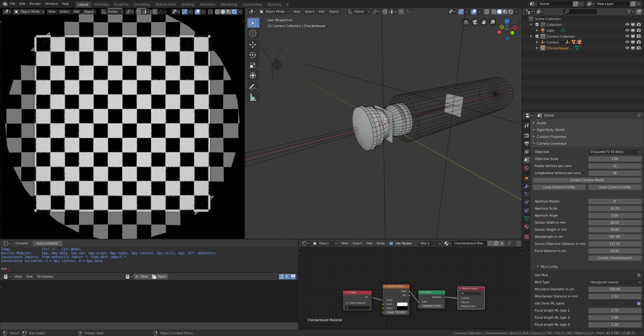Activate the Measure ruler tool
The image size is (644, 336).
pyautogui.click(x=253, y=98)
